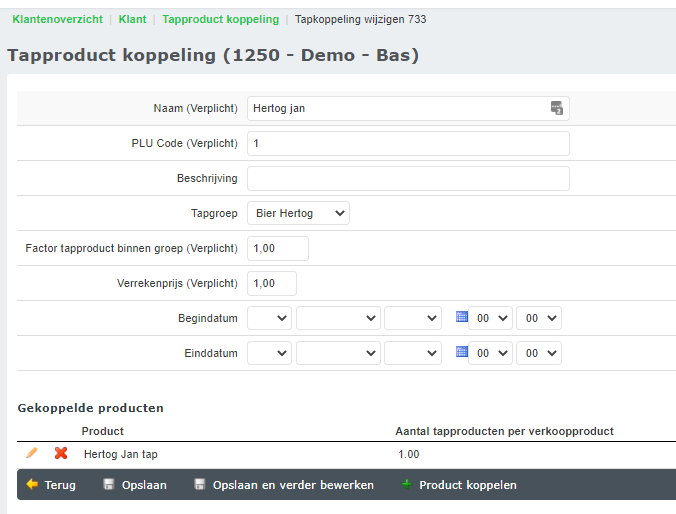Open the Tapgroep dropdown
This screenshot has width=676, height=514.
pos(298,213)
